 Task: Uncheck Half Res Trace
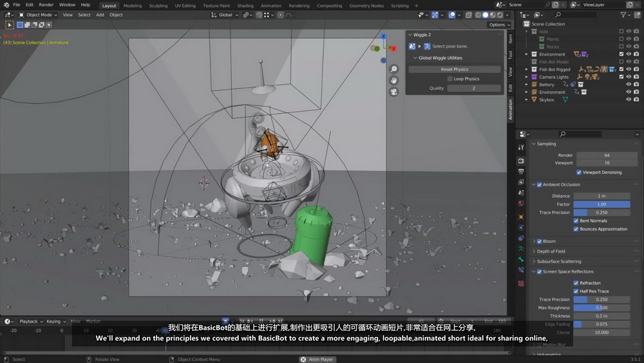click(x=576, y=291)
